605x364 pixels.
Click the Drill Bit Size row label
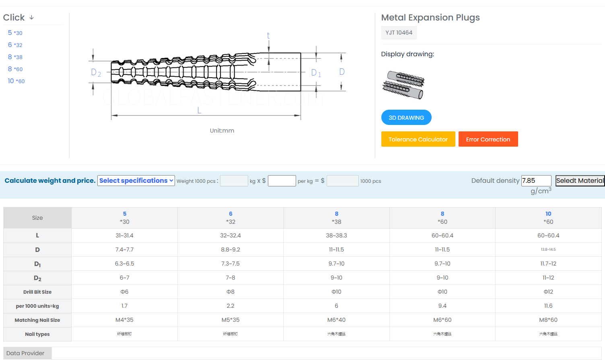(37, 292)
